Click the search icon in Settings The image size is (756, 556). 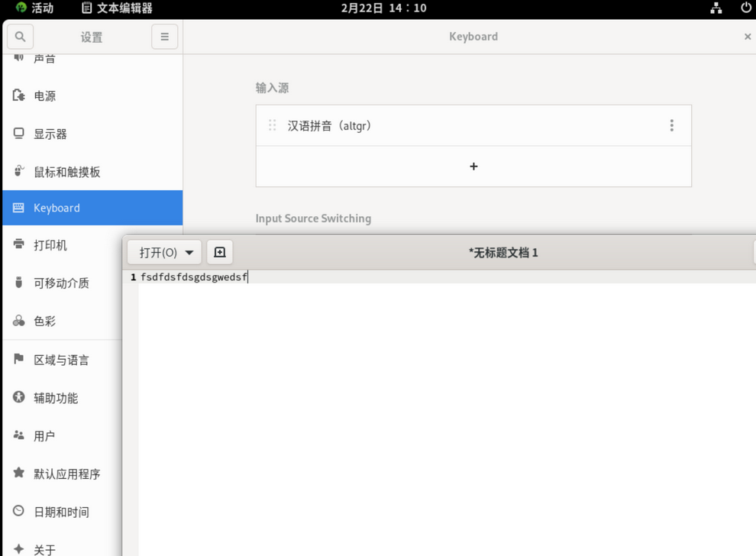pyautogui.click(x=20, y=37)
